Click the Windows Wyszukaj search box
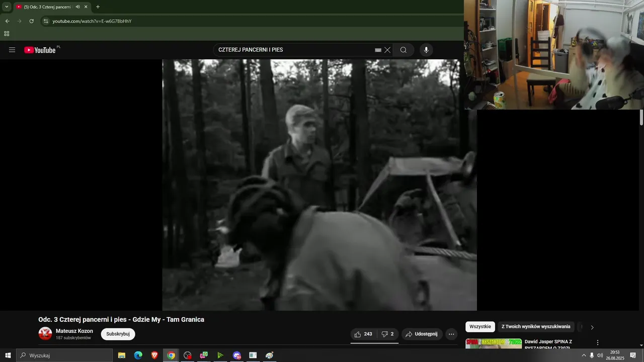Image resolution: width=644 pixels, height=362 pixels. (x=64, y=355)
